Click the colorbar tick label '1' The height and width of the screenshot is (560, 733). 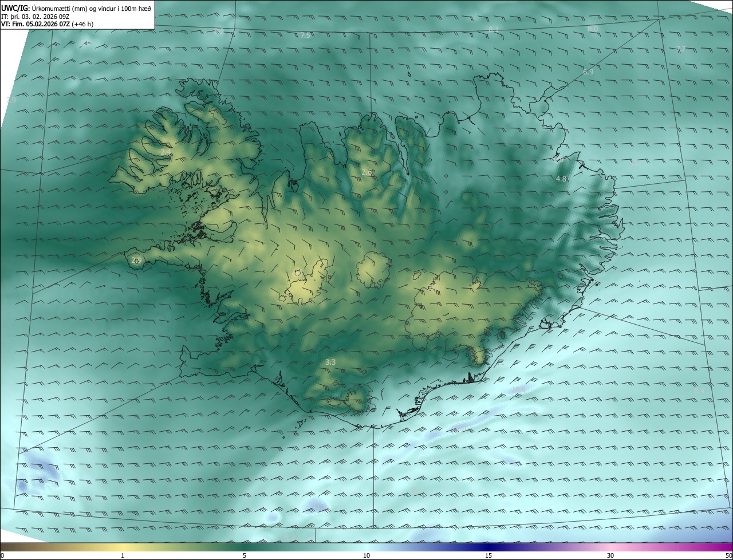(x=123, y=555)
